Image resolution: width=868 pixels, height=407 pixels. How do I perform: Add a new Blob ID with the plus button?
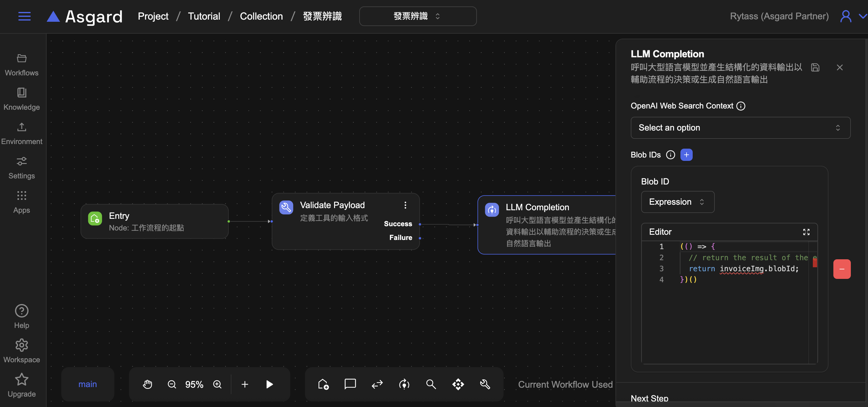[x=687, y=155]
